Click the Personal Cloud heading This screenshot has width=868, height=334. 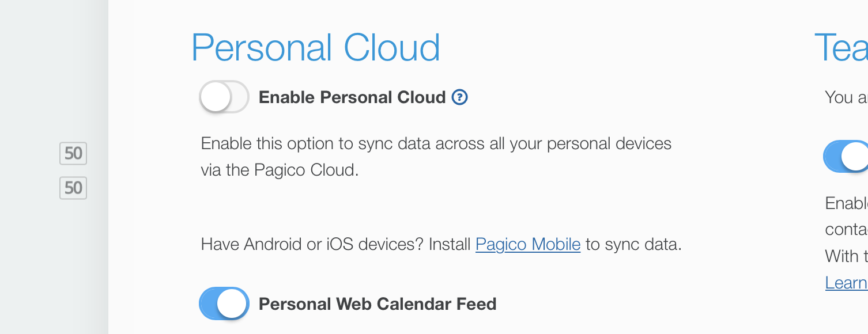(315, 48)
